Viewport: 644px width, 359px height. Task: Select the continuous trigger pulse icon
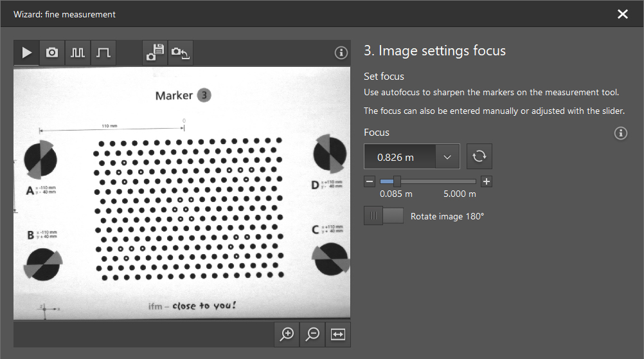[x=78, y=53]
